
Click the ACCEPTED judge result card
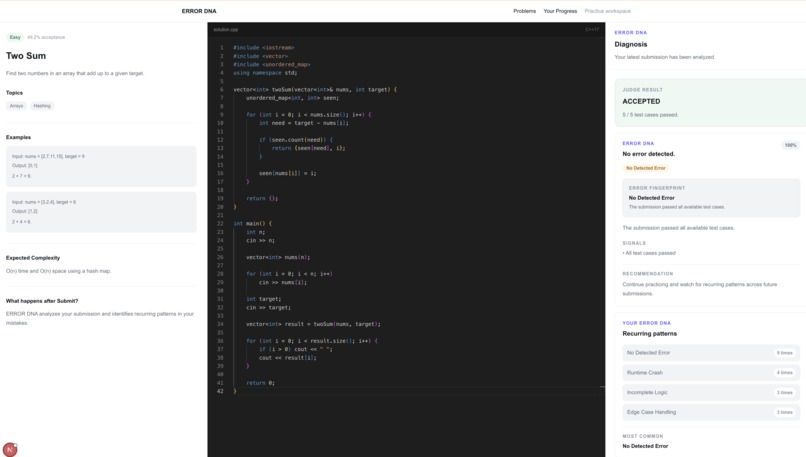tap(710, 103)
